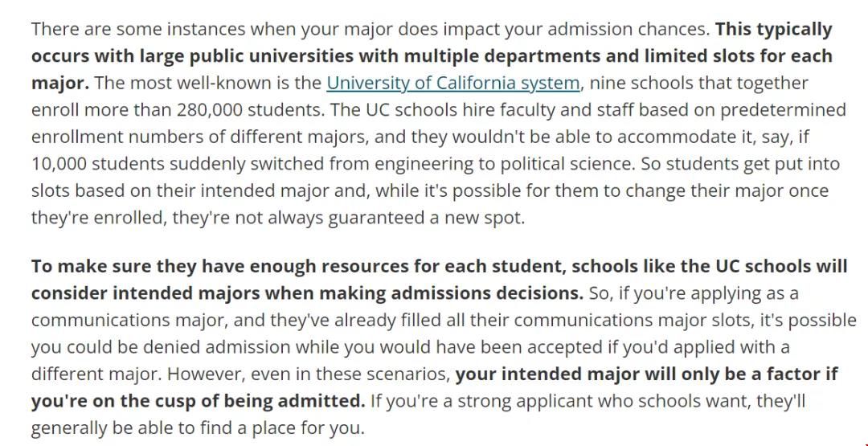Open the University of California system link

452,83
